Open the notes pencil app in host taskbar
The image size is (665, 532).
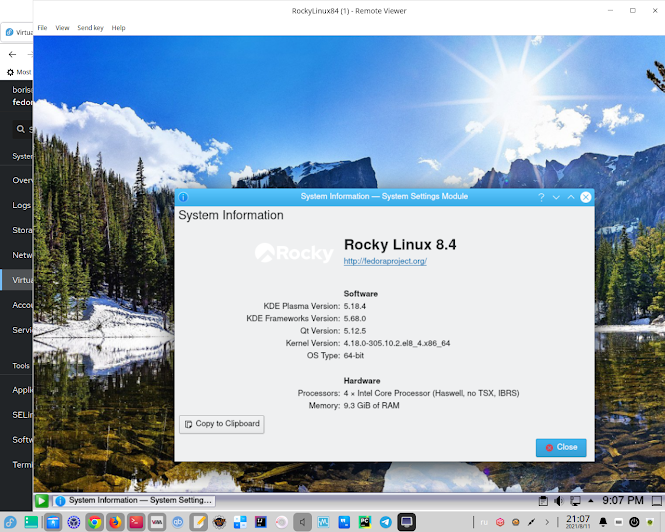(x=198, y=522)
